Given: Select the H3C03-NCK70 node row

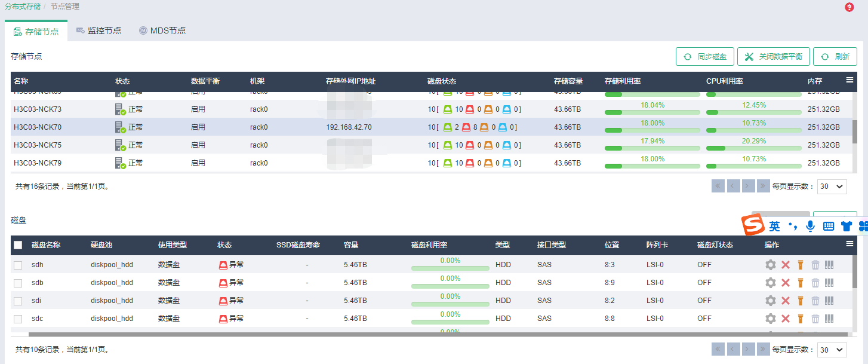Looking at the screenshot, I should coord(431,127).
